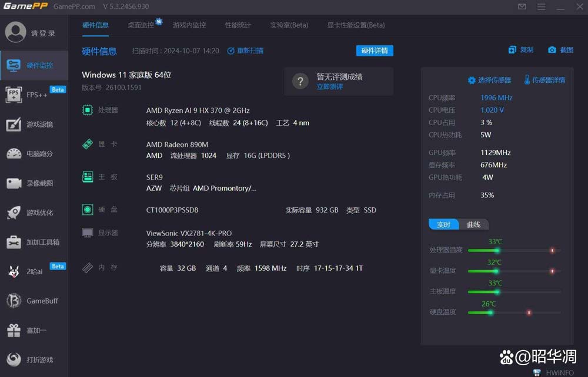Click the 传感器详情 thermometer icon
This screenshot has height=377, width=588.
527,80
